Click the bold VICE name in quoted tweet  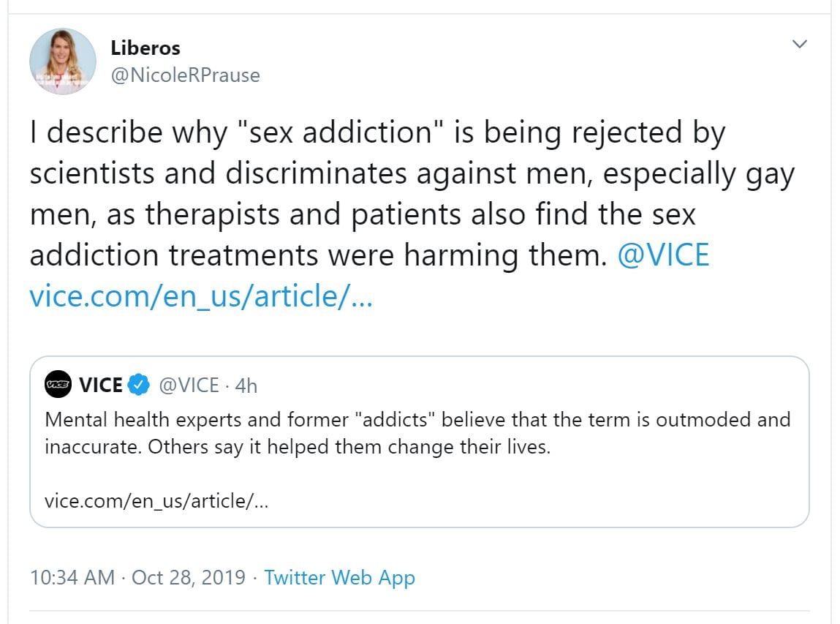tap(101, 385)
